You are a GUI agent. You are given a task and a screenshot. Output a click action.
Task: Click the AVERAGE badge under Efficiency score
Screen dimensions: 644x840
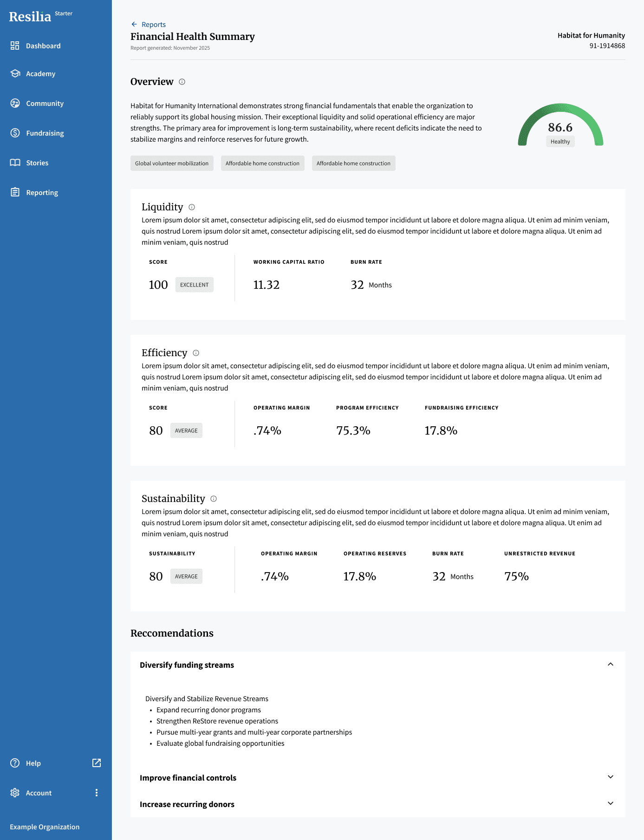(x=186, y=430)
